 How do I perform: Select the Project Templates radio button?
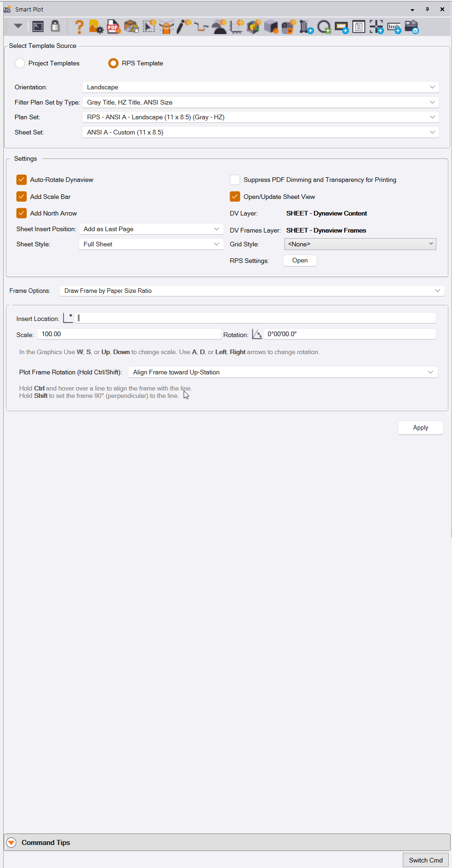click(x=20, y=63)
